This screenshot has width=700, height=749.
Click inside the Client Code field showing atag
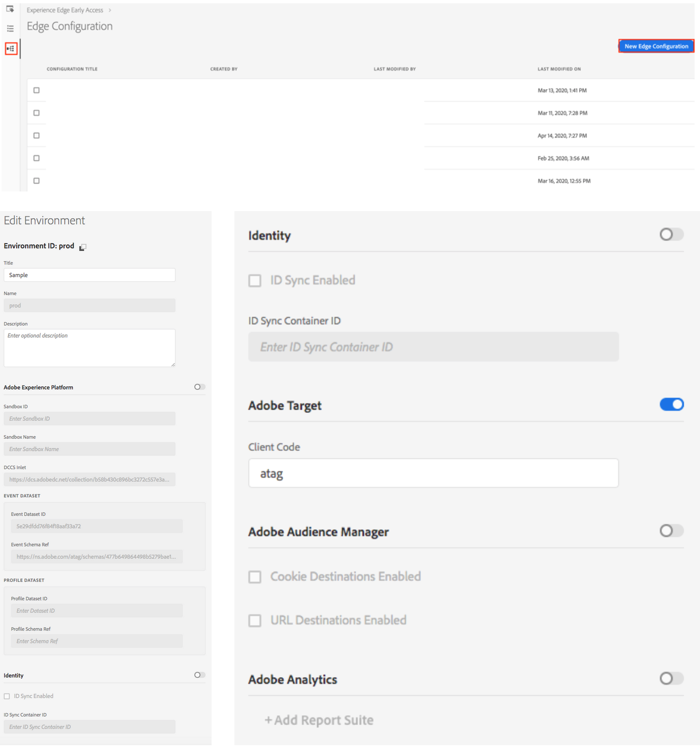pyautogui.click(x=432, y=473)
